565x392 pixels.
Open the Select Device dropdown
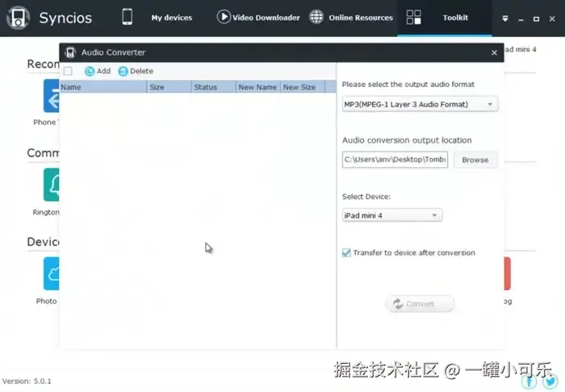(x=391, y=215)
